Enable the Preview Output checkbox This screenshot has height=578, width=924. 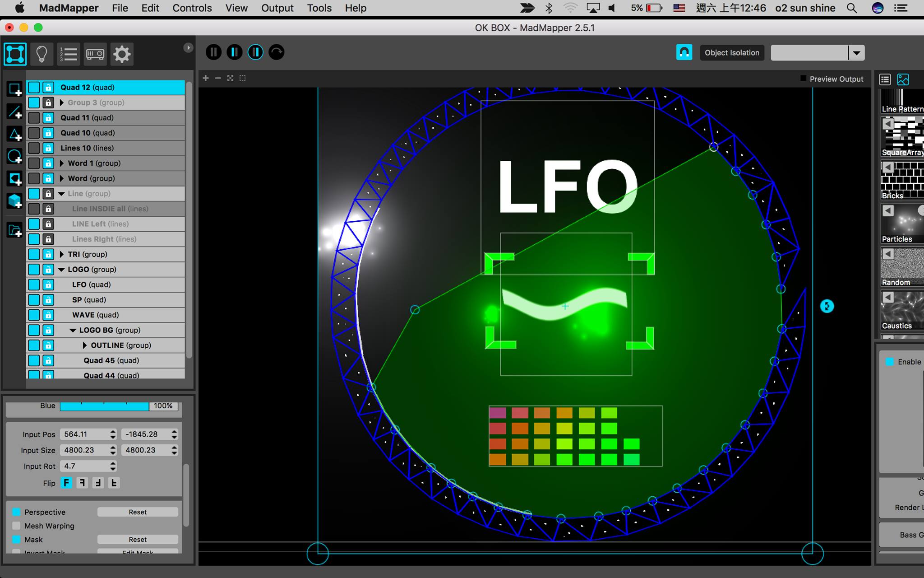point(803,79)
